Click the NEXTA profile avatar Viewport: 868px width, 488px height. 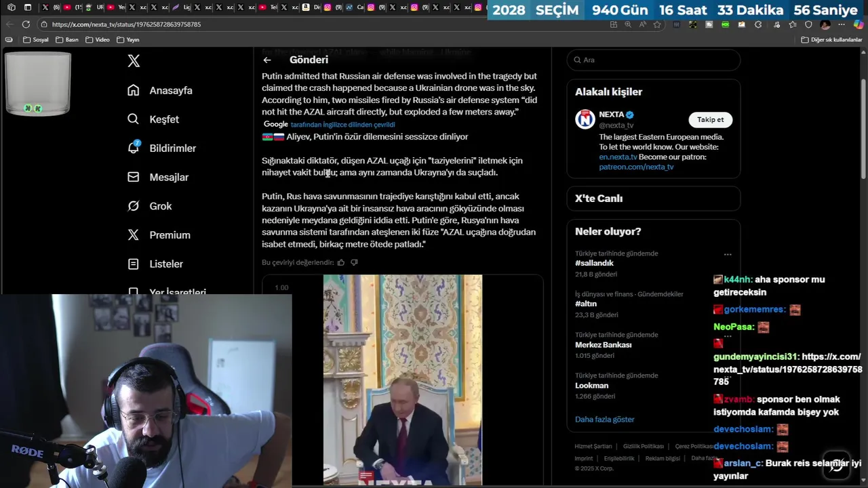585,119
